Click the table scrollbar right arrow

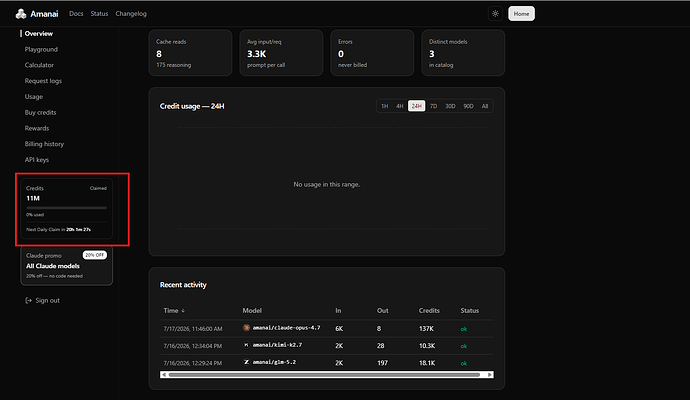point(490,375)
